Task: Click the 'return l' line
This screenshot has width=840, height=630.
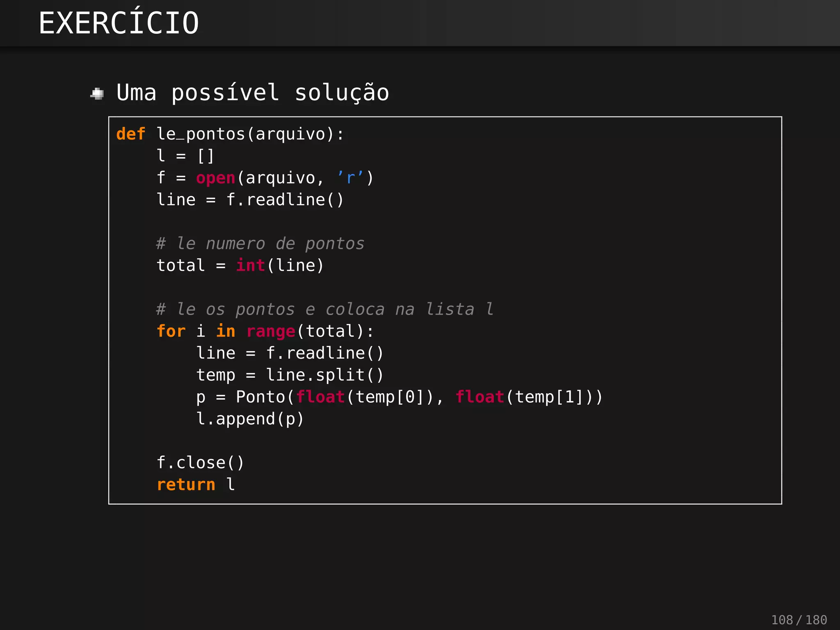Action: [196, 484]
